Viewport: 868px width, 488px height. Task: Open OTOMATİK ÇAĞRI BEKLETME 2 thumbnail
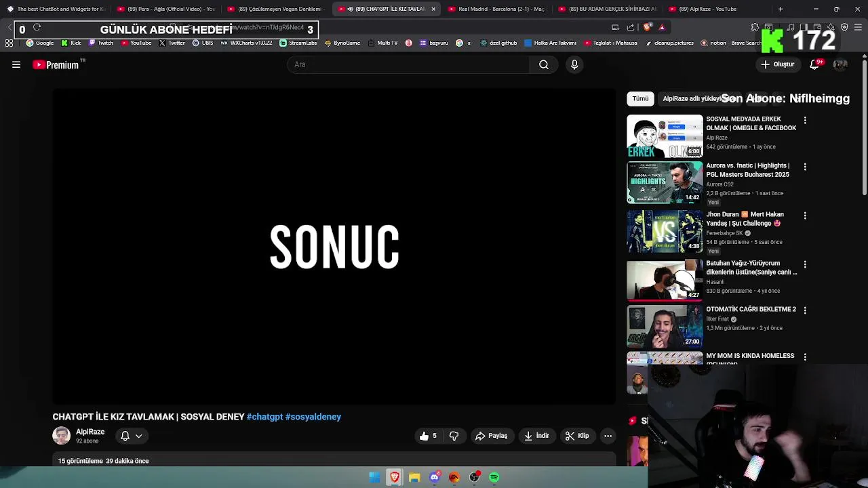click(665, 326)
